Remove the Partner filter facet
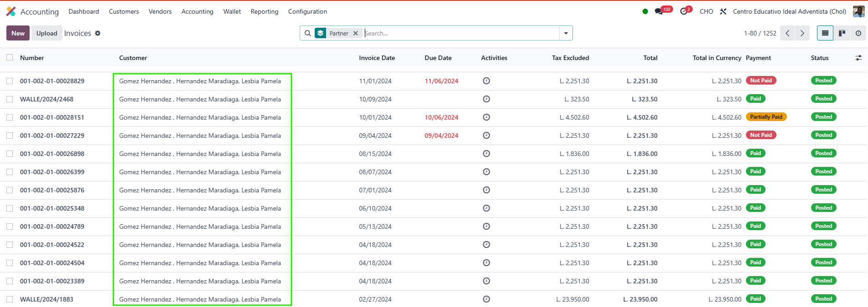Image resolution: width=868 pixels, height=307 pixels. (x=356, y=33)
